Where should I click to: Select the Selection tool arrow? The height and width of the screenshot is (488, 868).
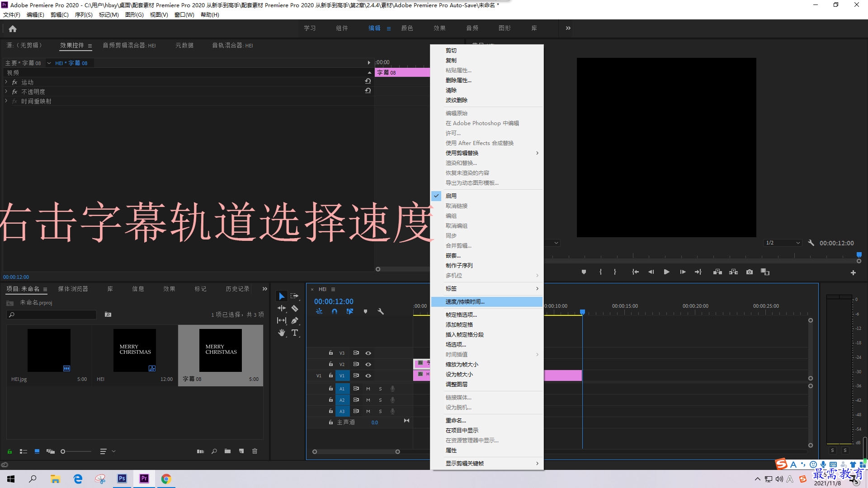282,296
